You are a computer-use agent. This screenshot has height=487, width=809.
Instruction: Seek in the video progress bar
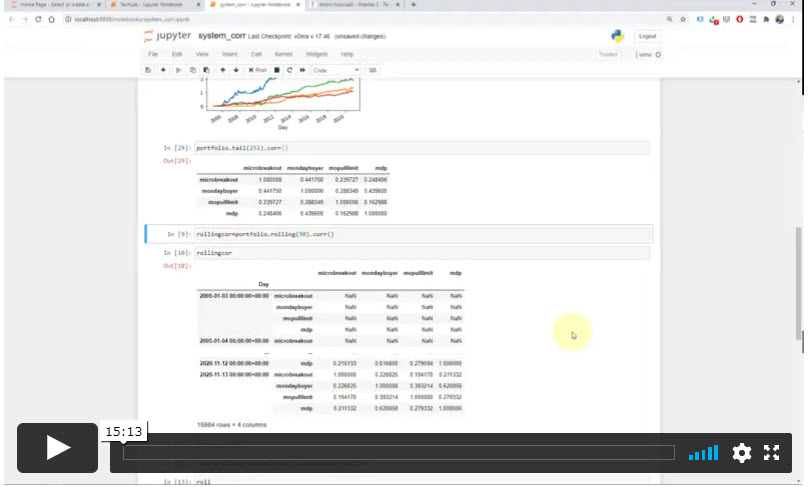[400, 453]
